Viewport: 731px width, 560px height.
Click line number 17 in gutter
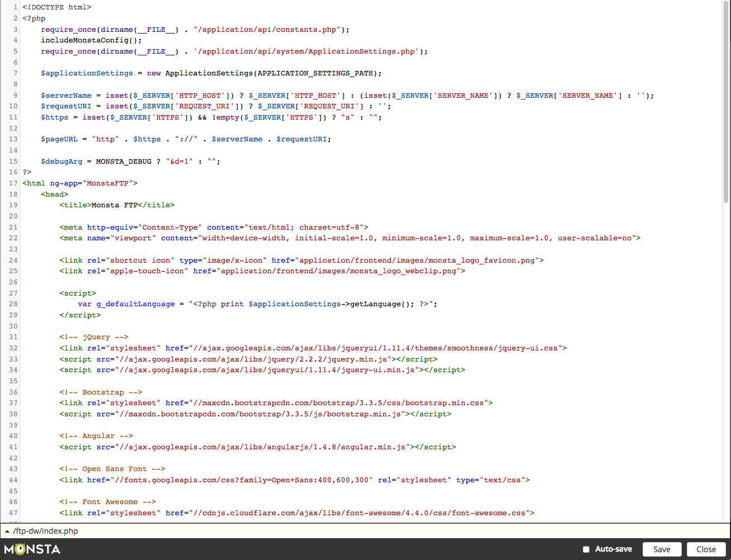coord(13,183)
